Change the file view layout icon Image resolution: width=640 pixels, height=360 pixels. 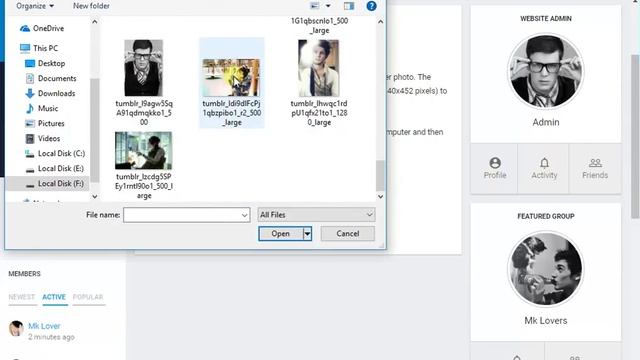pyautogui.click(x=315, y=6)
